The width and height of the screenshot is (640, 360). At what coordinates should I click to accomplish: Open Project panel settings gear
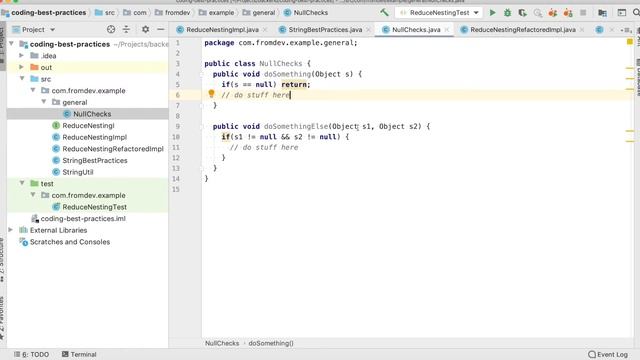(145, 29)
